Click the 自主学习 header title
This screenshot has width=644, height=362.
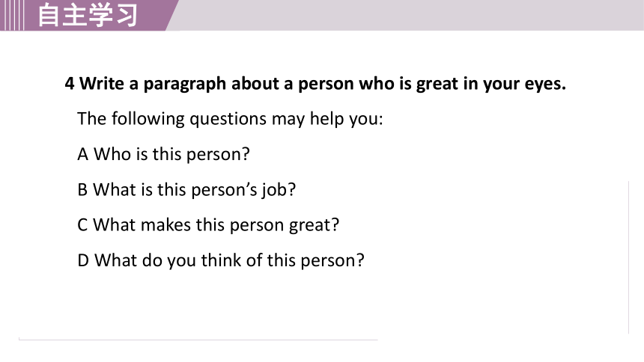(88, 15)
